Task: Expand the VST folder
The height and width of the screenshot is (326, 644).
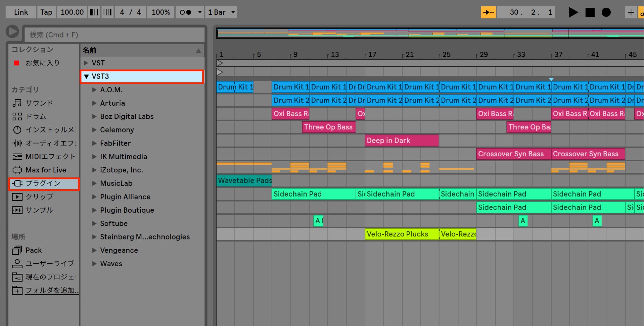Action: [x=86, y=63]
